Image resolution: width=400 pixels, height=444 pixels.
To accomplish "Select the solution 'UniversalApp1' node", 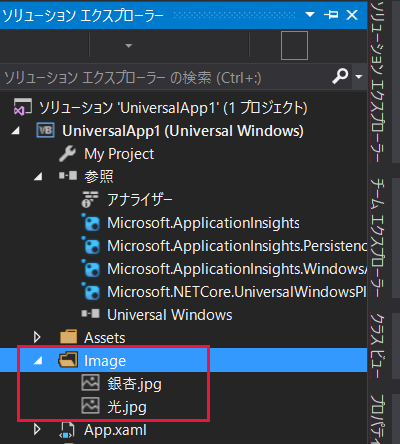I will [173, 108].
